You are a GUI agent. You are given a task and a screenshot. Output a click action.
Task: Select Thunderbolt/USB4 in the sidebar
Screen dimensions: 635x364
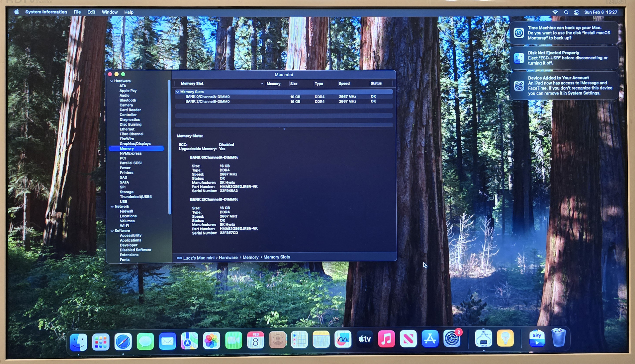pos(136,197)
